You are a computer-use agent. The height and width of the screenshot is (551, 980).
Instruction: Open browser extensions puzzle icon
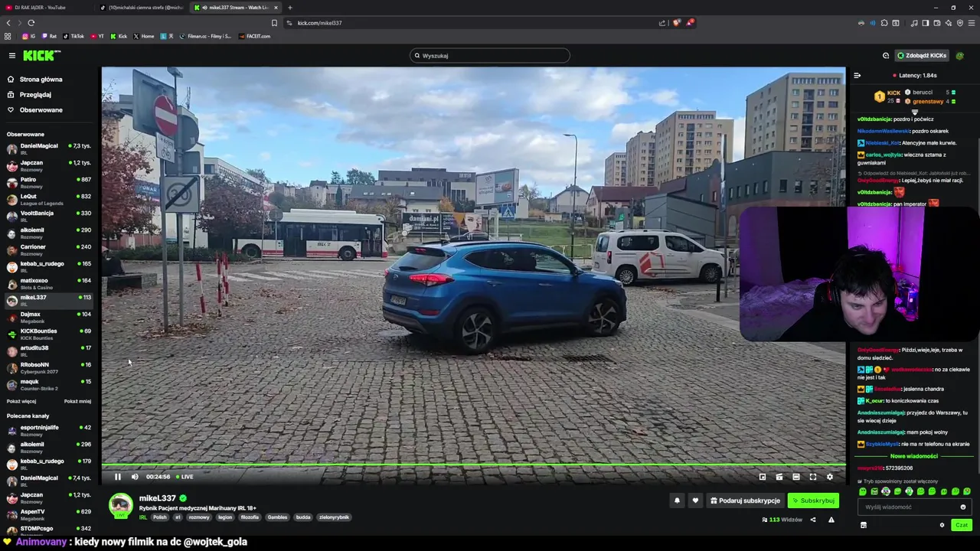(x=884, y=23)
